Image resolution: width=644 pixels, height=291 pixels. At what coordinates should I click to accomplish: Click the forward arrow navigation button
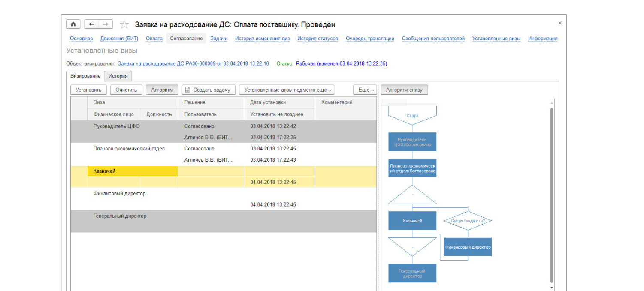point(106,24)
